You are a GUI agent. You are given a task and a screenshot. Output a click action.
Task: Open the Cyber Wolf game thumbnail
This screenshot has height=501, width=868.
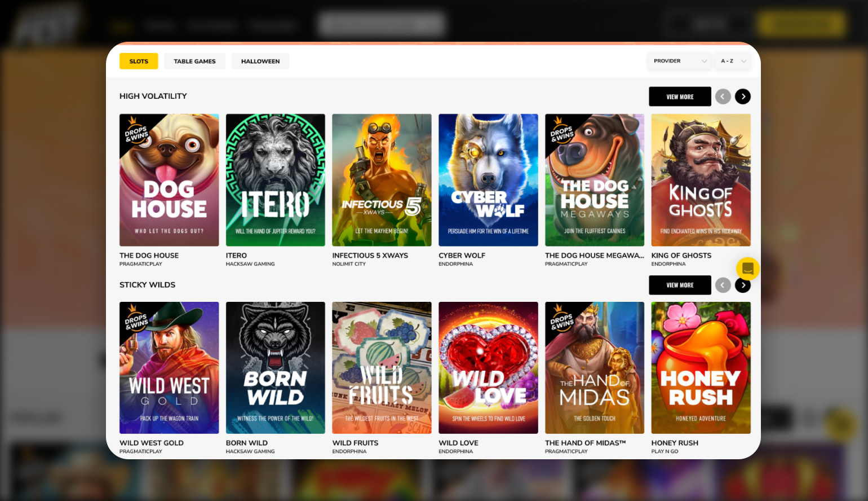[x=488, y=180]
